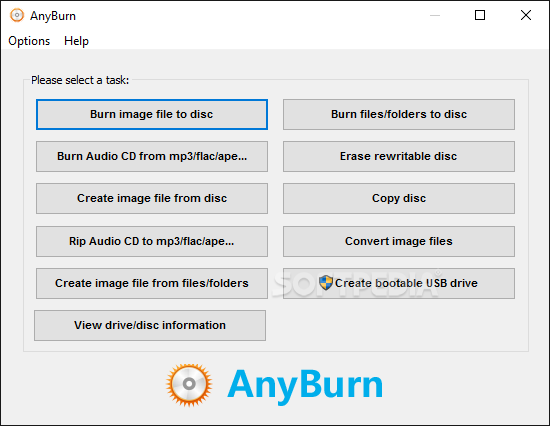The image size is (550, 426).
Task: Select Create image file from files/folders
Action: pos(152,284)
